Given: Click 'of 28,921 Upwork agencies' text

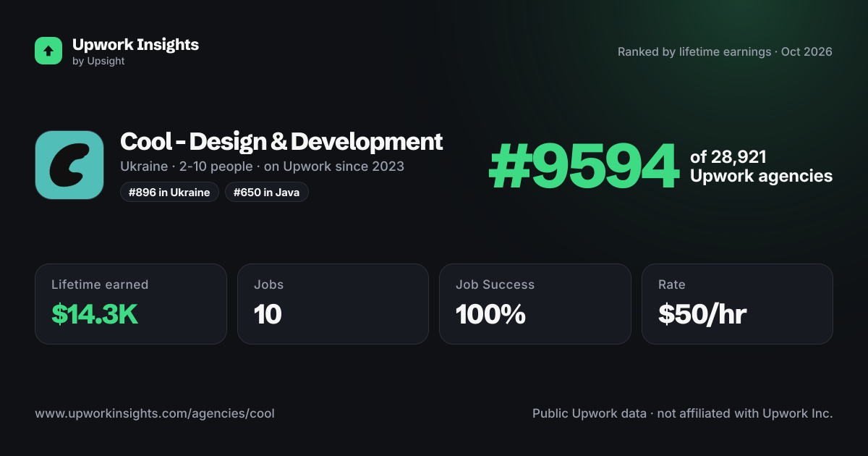Looking at the screenshot, I should [x=761, y=166].
